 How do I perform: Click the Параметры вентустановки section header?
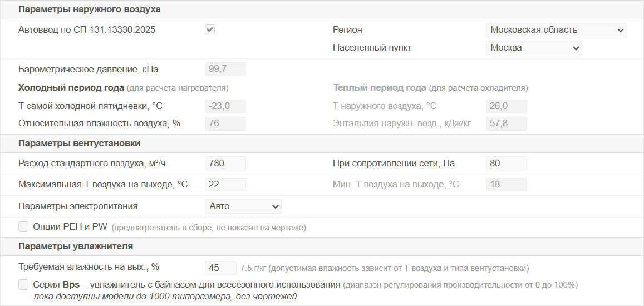click(x=79, y=144)
